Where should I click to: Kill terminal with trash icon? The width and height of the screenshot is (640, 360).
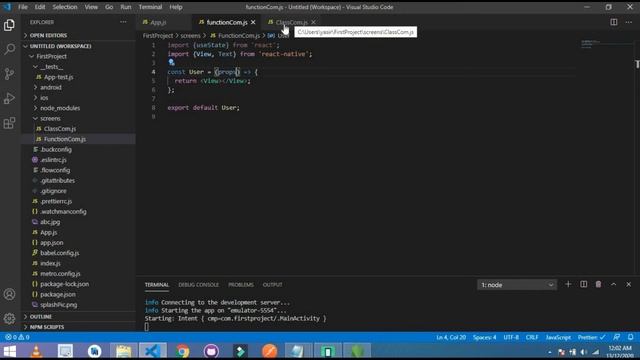[x=598, y=284]
